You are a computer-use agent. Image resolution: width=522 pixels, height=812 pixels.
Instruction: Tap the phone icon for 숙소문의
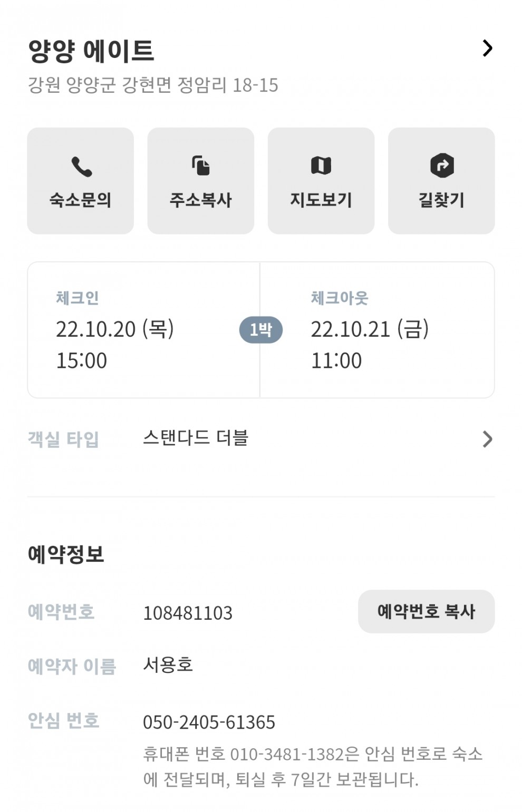[x=81, y=167]
